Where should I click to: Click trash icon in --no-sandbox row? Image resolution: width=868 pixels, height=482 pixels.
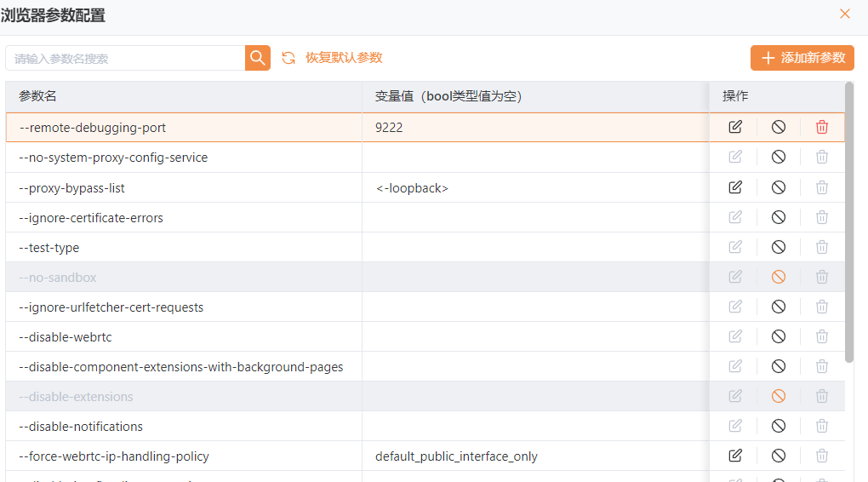(822, 277)
